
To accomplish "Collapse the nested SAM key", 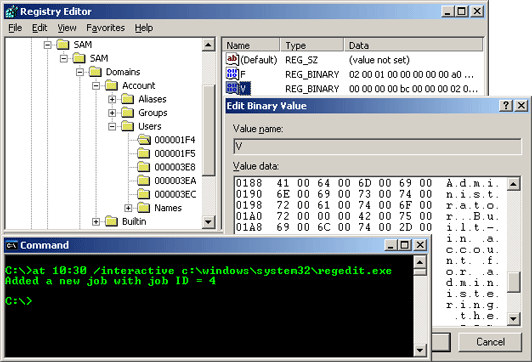I will 63,58.
